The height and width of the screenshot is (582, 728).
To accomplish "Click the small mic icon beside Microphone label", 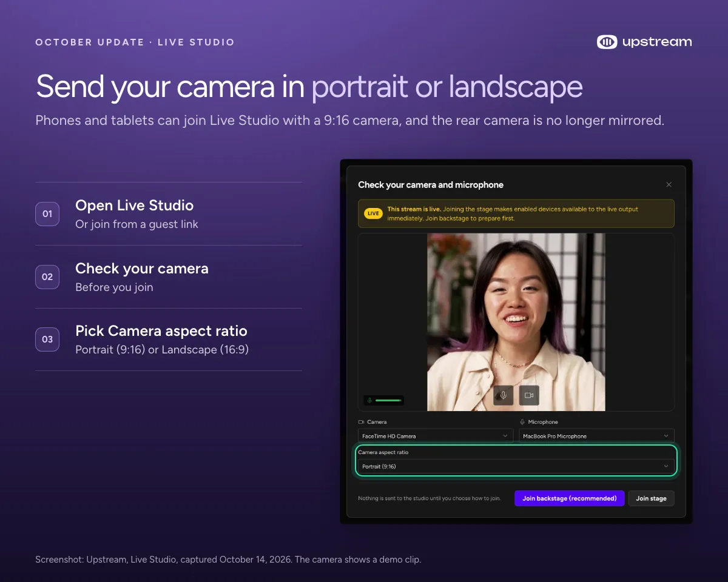I will point(522,422).
